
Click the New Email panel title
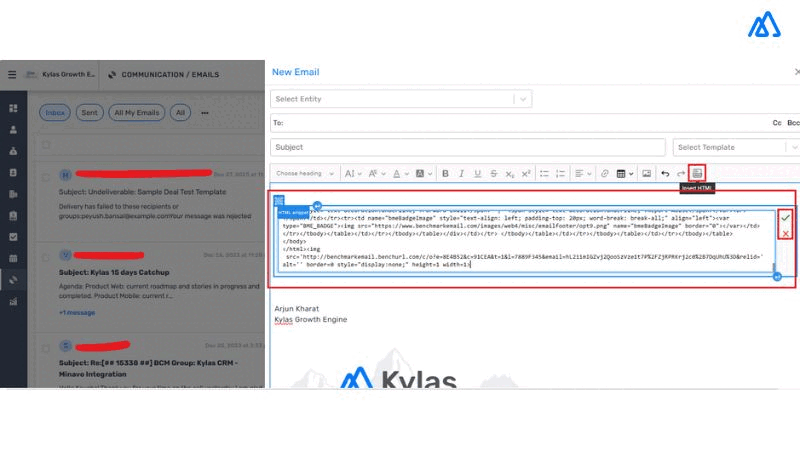295,72
